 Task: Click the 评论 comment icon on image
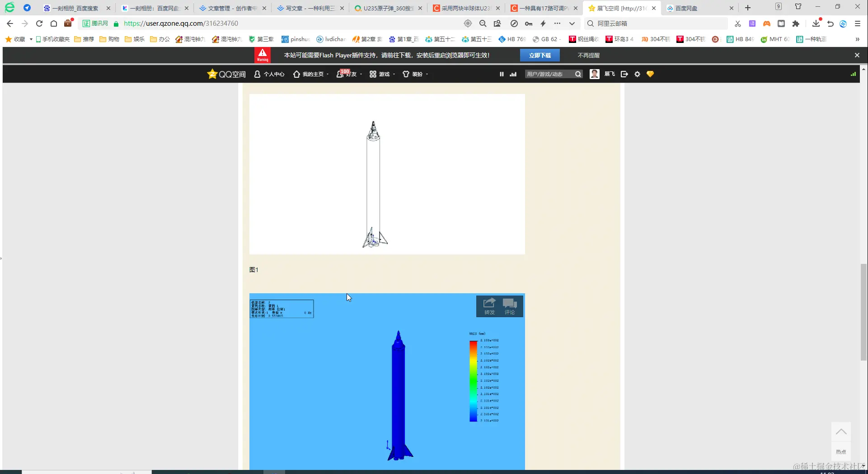510,306
